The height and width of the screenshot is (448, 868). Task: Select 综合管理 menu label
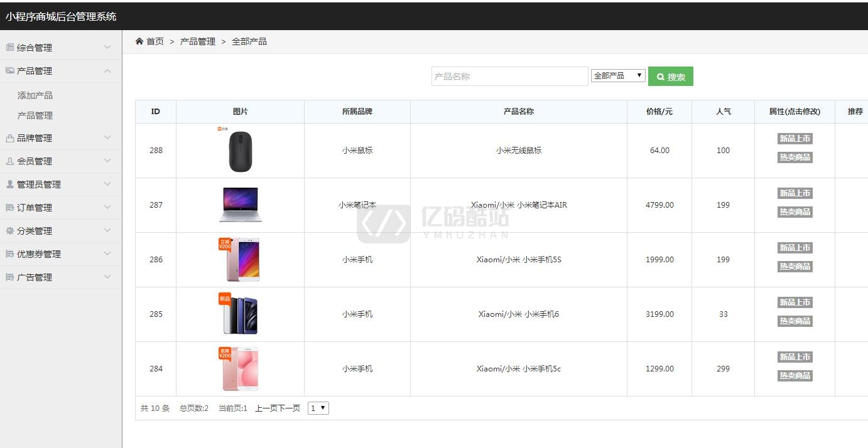[35, 48]
